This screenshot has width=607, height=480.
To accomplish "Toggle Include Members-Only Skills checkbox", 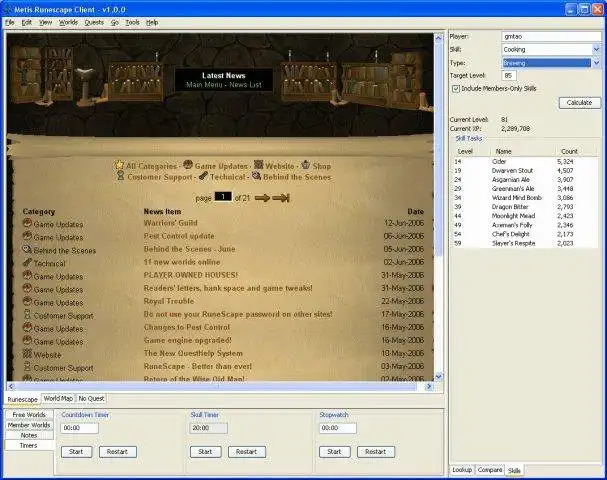I will pos(456,89).
